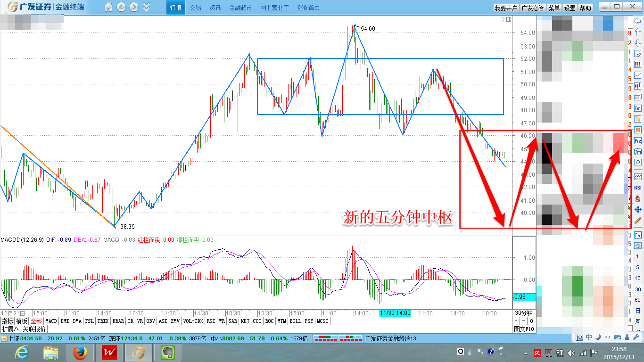
Task: Click the green refresh icon in the sidebar
Action: (x=637, y=245)
